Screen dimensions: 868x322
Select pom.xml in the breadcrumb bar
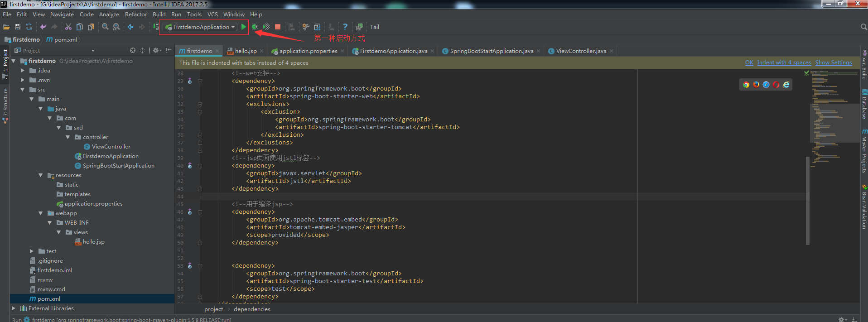62,39
